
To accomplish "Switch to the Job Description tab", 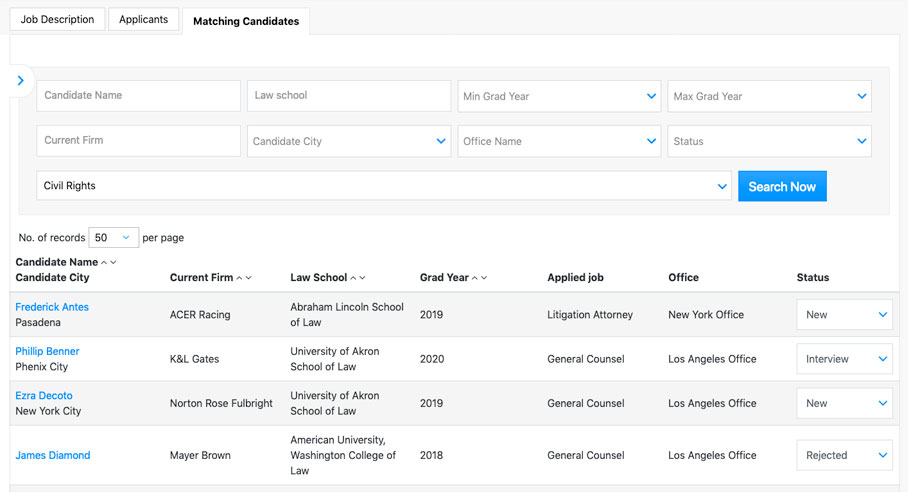I will [57, 20].
